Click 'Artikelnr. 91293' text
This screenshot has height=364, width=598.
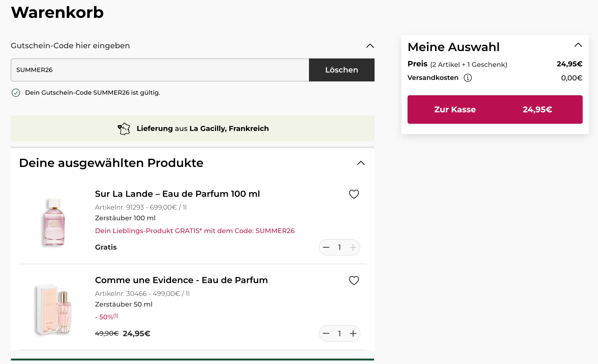pyautogui.click(x=119, y=207)
